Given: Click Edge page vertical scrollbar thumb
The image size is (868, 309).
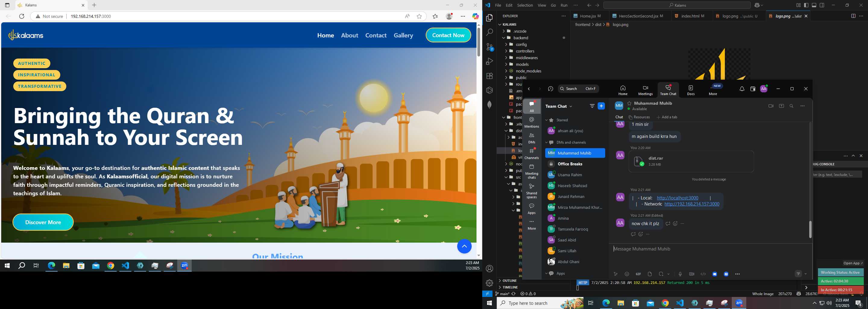Looking at the screenshot, I should 479,42.
